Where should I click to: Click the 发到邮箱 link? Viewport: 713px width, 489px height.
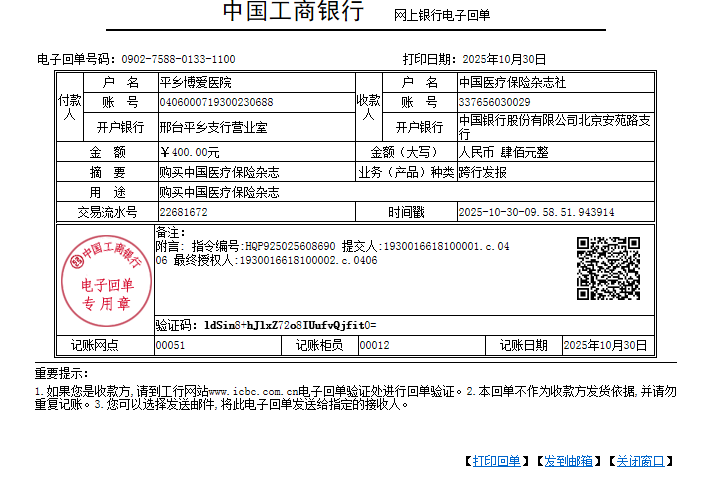coord(568,461)
